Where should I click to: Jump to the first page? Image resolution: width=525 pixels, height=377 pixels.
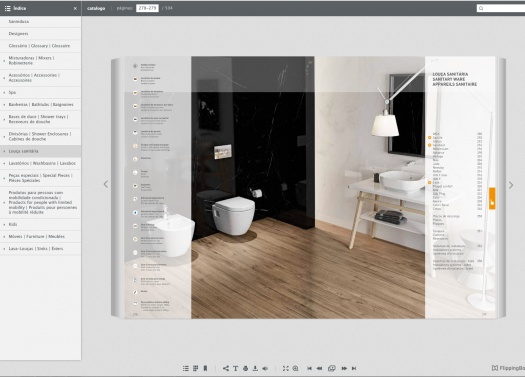(309, 368)
